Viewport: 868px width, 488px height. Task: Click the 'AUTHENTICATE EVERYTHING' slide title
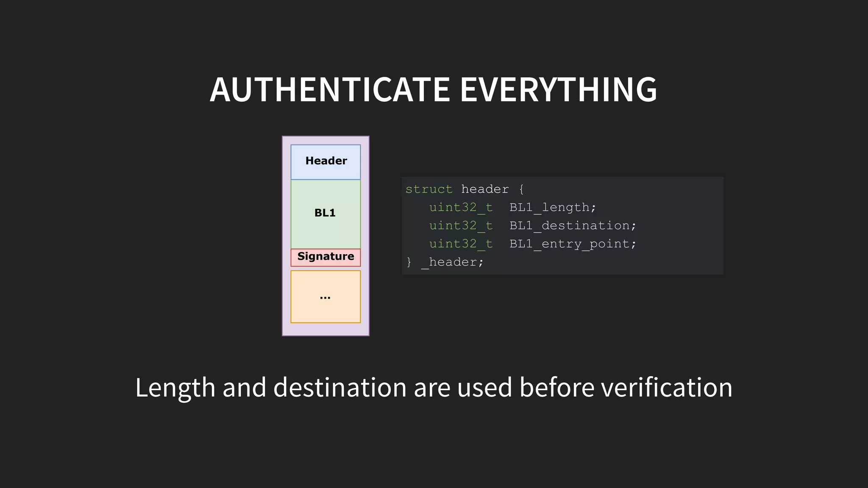pos(434,89)
